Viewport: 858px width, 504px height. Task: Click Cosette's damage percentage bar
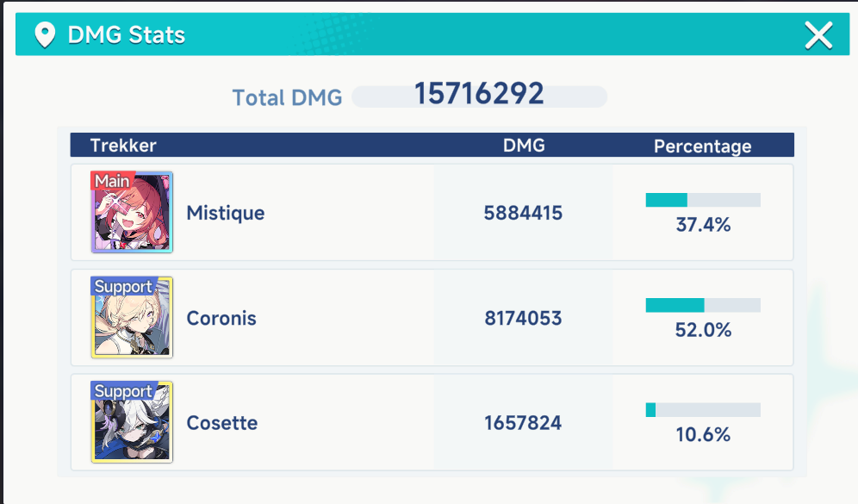703,410
